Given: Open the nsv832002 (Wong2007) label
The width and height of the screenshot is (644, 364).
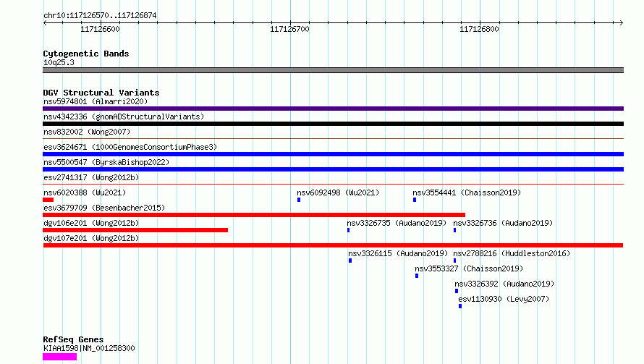Looking at the screenshot, I should tap(87, 132).
